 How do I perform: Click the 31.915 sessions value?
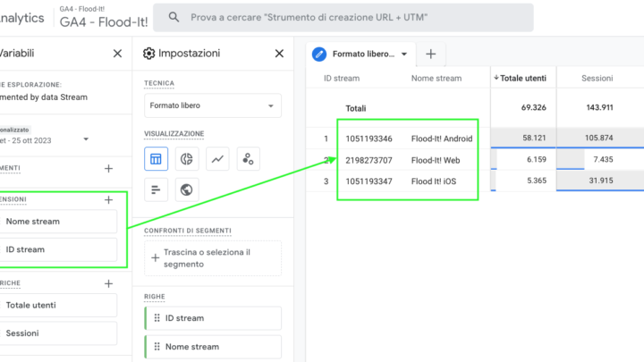[601, 181]
